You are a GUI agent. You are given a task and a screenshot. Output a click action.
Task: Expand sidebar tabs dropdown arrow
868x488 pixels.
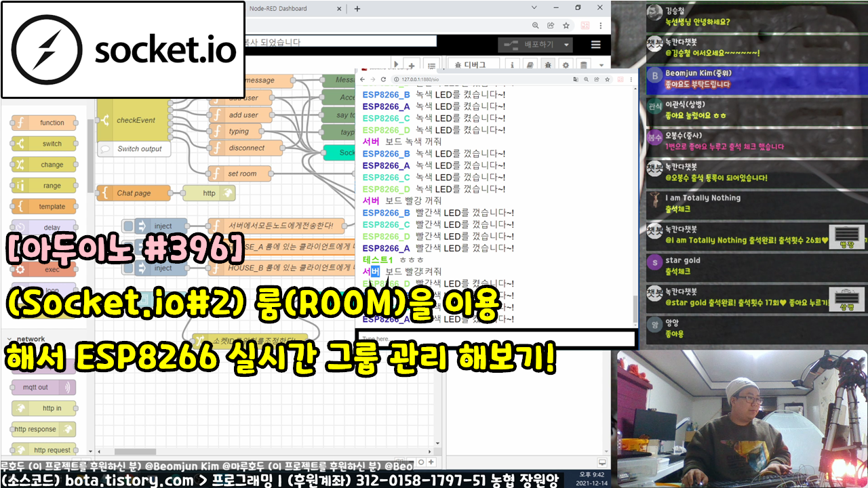tap(601, 65)
